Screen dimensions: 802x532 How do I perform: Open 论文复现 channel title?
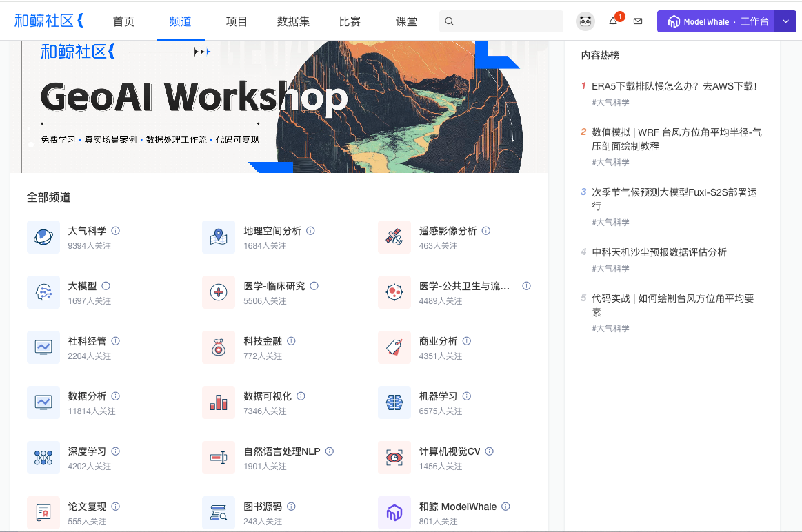click(x=87, y=507)
